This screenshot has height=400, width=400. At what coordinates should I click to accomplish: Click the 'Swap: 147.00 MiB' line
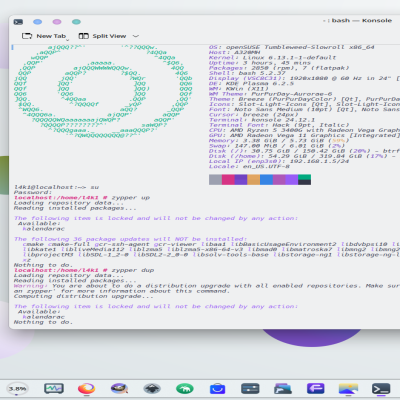[277, 146]
